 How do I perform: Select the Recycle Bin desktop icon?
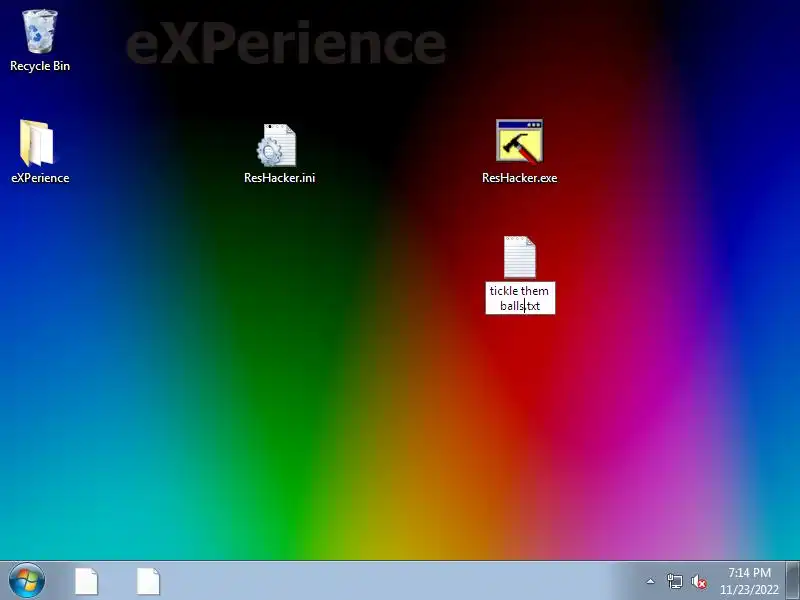(x=40, y=32)
